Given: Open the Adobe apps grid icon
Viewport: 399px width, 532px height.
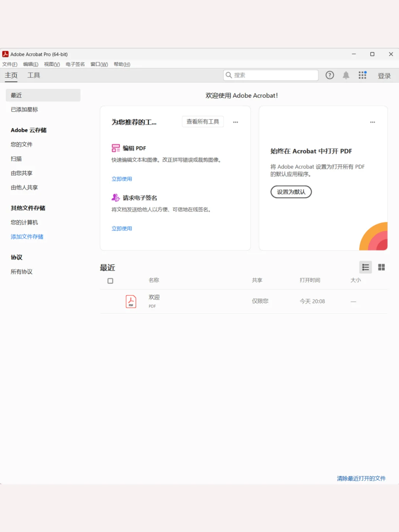Looking at the screenshot, I should click(x=362, y=75).
